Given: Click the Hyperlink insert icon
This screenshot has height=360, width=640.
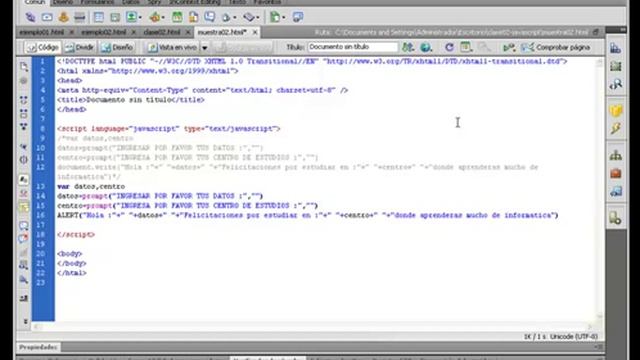Looking at the screenshot, I should click(30, 17).
